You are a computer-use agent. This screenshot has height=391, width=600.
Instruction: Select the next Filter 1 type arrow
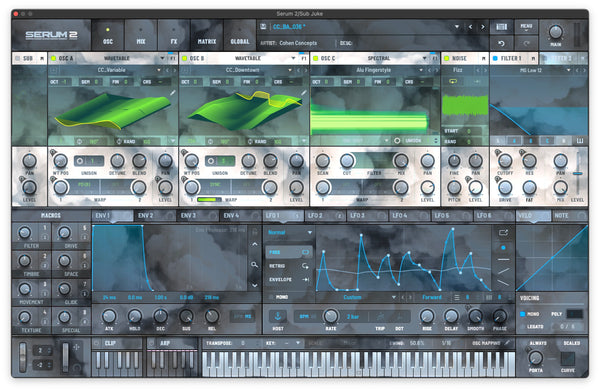tap(584, 70)
